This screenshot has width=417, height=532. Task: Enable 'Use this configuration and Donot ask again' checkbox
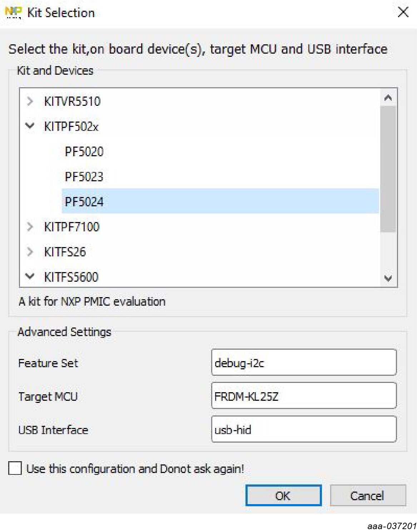(x=15, y=468)
